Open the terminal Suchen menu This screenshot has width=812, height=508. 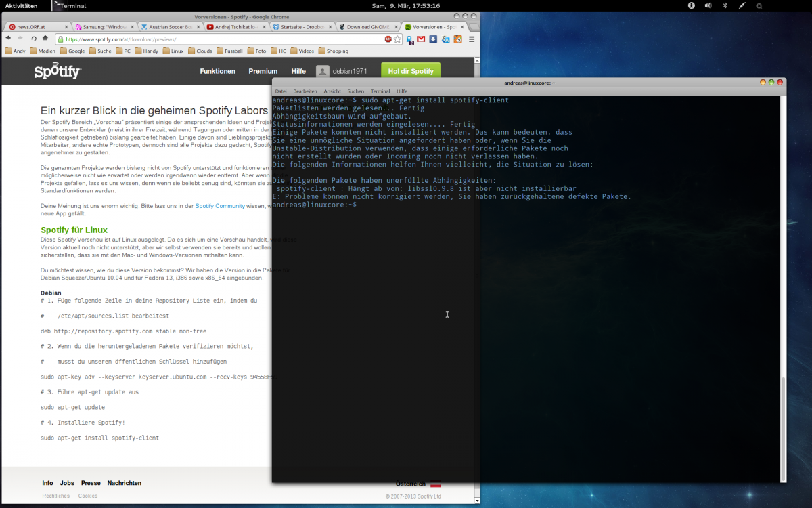pyautogui.click(x=356, y=91)
